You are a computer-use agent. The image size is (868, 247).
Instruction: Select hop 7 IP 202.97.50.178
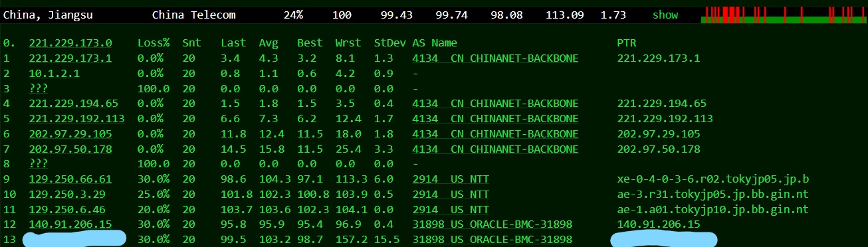[x=70, y=149]
